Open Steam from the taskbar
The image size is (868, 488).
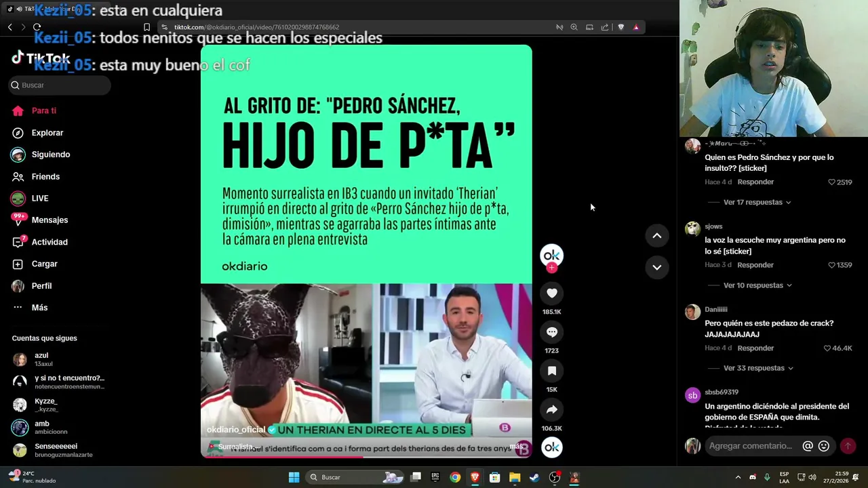point(534,477)
